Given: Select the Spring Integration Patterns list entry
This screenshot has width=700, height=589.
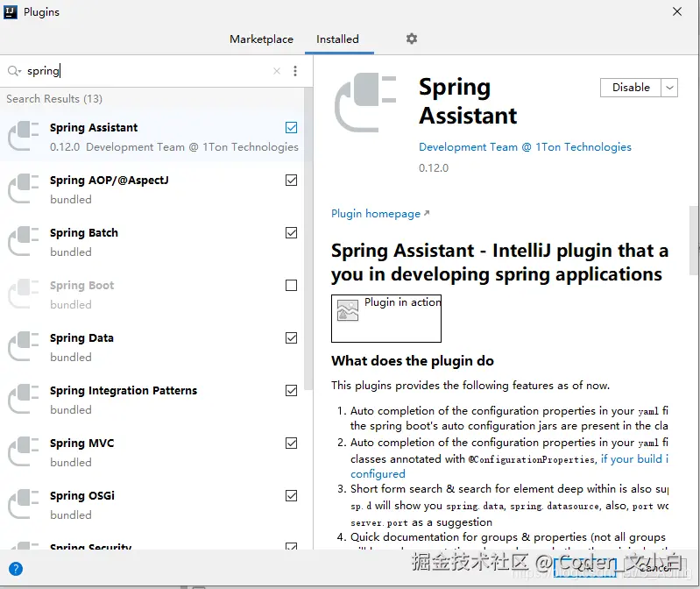Looking at the screenshot, I should (x=152, y=399).
